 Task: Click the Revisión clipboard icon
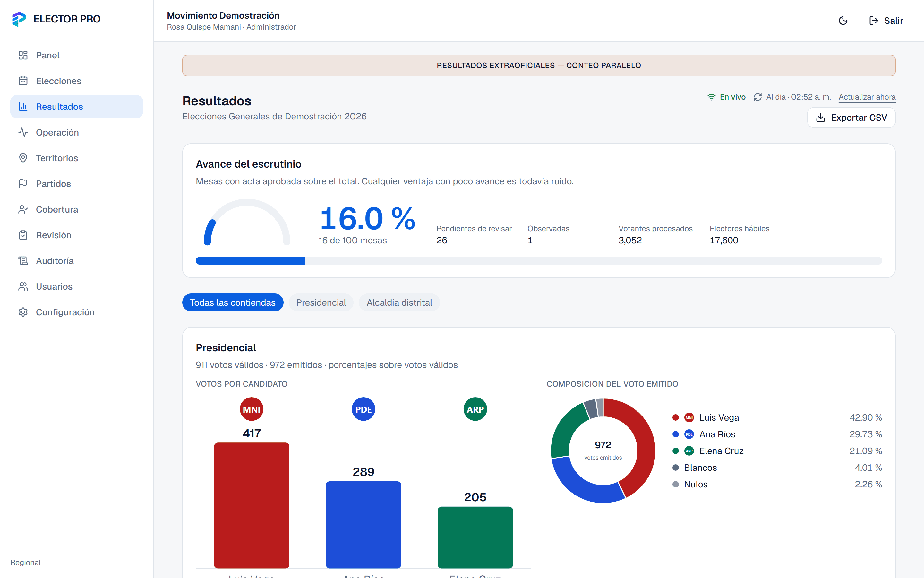23,235
